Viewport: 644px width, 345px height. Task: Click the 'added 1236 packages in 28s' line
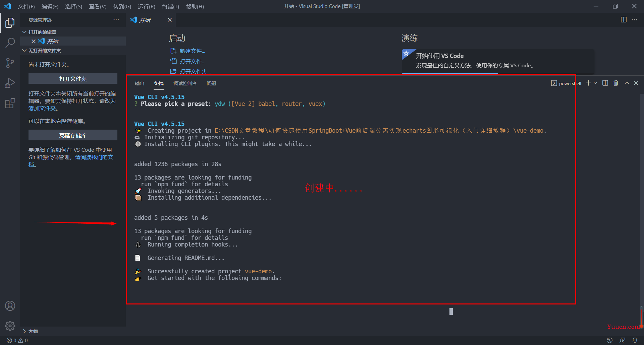178,164
